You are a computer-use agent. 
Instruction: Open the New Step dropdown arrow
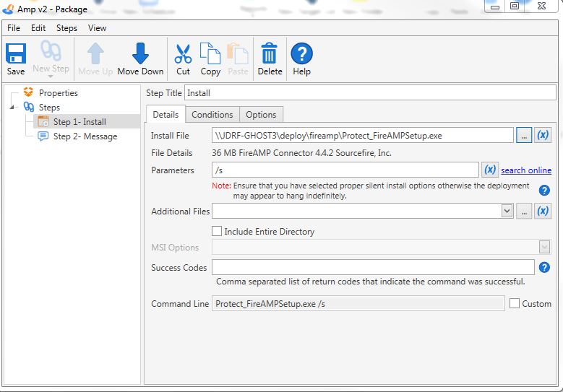tap(51, 76)
